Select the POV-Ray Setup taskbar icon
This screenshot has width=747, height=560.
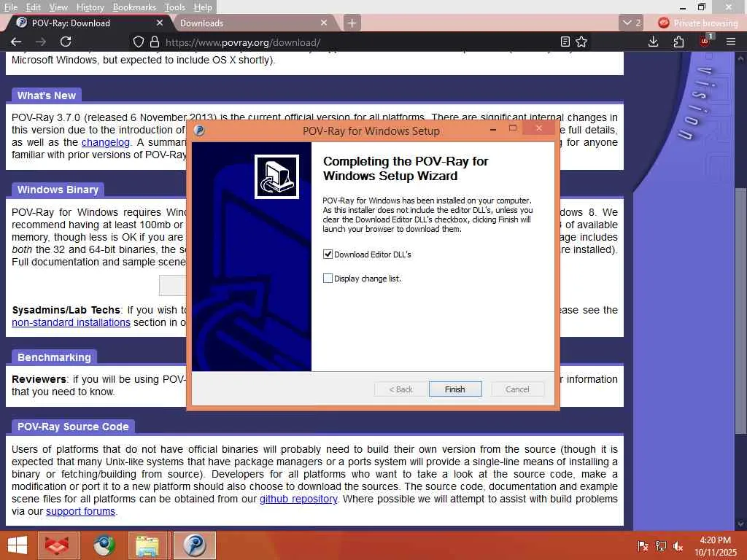pyautogui.click(x=194, y=545)
